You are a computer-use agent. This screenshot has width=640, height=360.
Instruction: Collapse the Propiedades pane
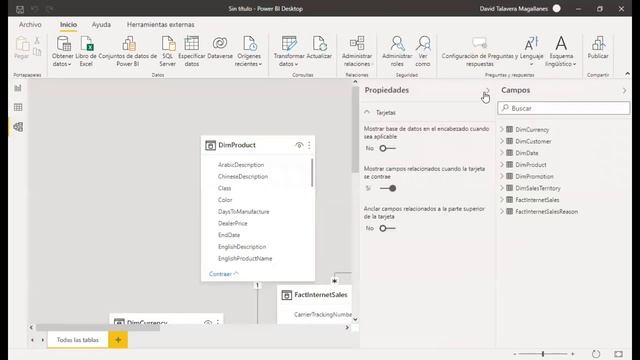[x=487, y=90]
